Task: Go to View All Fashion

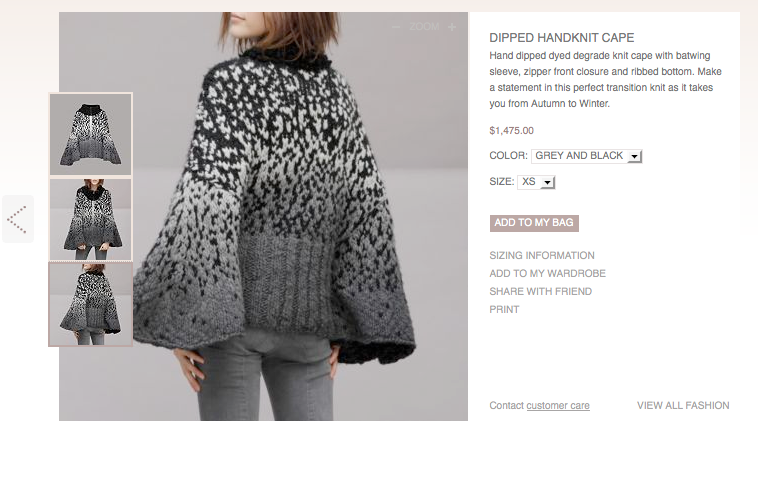Action: [x=683, y=406]
